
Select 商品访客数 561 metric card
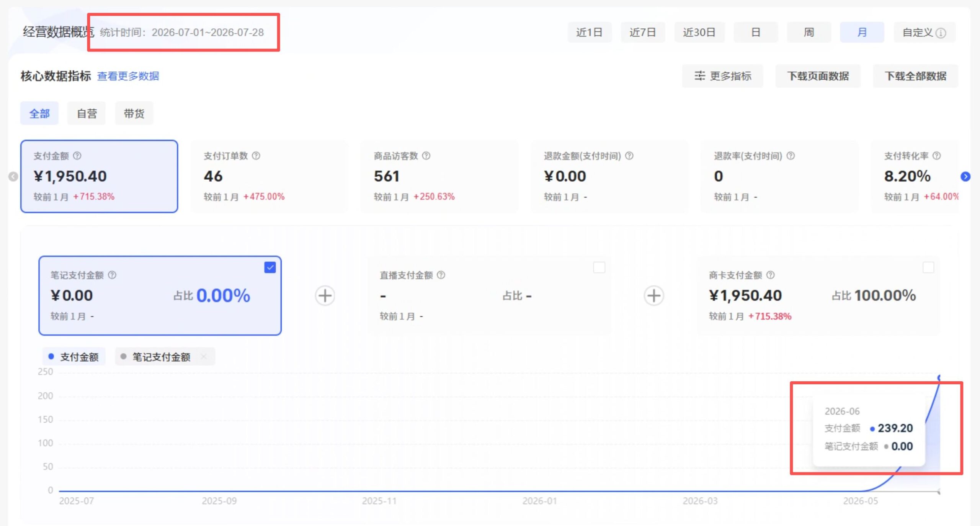tap(439, 176)
